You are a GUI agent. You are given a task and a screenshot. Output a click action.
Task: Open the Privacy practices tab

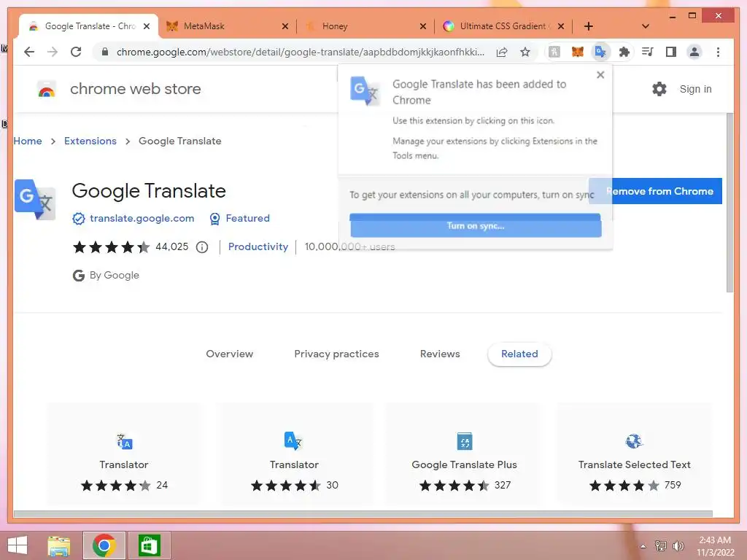pyautogui.click(x=336, y=354)
